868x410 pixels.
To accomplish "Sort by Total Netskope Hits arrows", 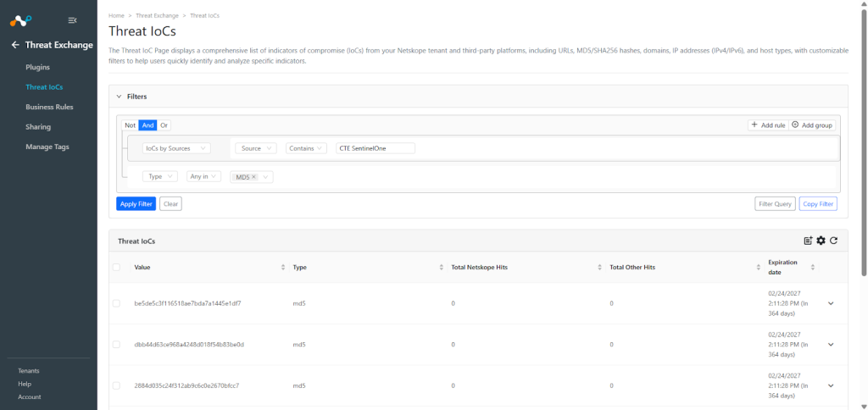I will [x=599, y=267].
